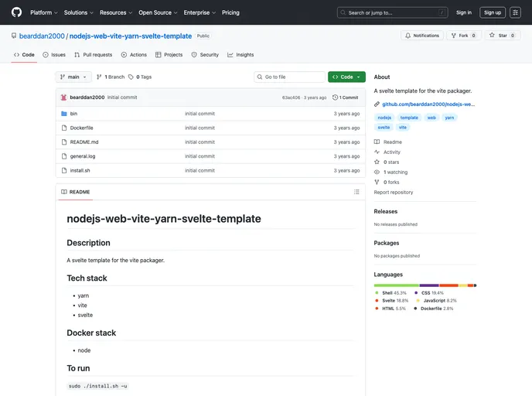Open the green Code dropdown
This screenshot has width=532, height=396.
coord(346,77)
